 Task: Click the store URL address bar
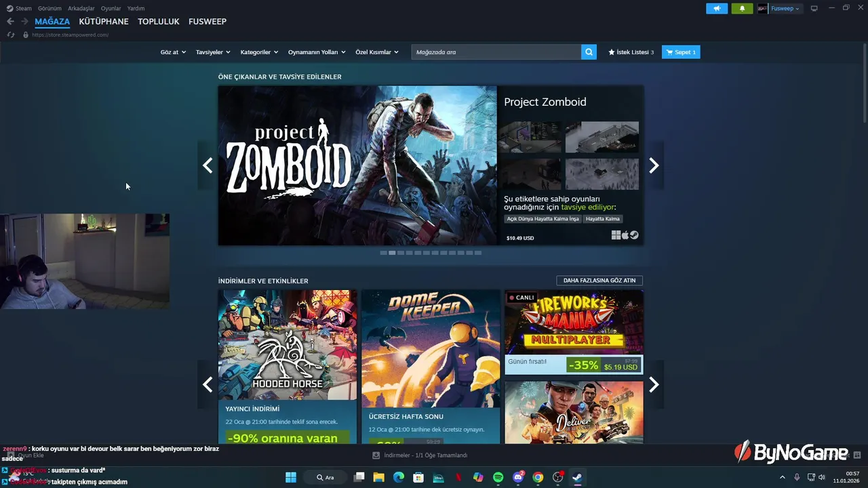point(71,35)
